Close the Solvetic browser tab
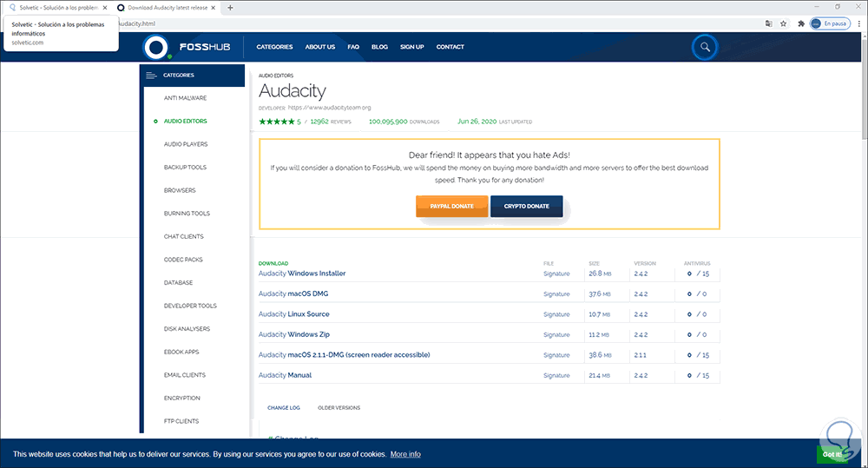 105,8
